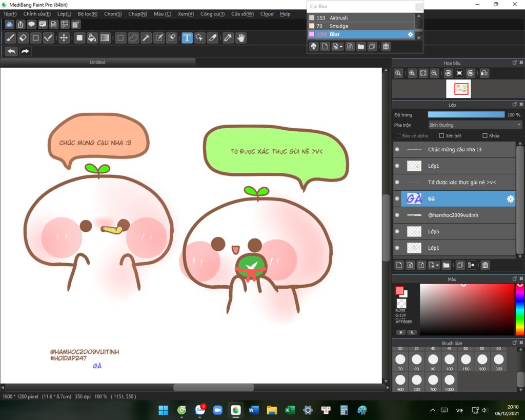Flip canvas view in Navigator

(484, 73)
